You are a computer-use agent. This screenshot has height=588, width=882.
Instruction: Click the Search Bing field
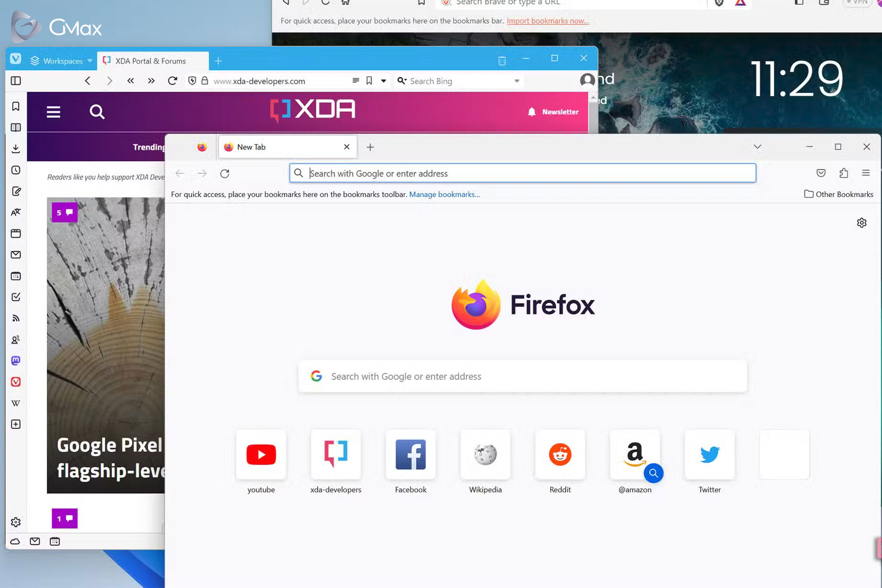point(458,81)
